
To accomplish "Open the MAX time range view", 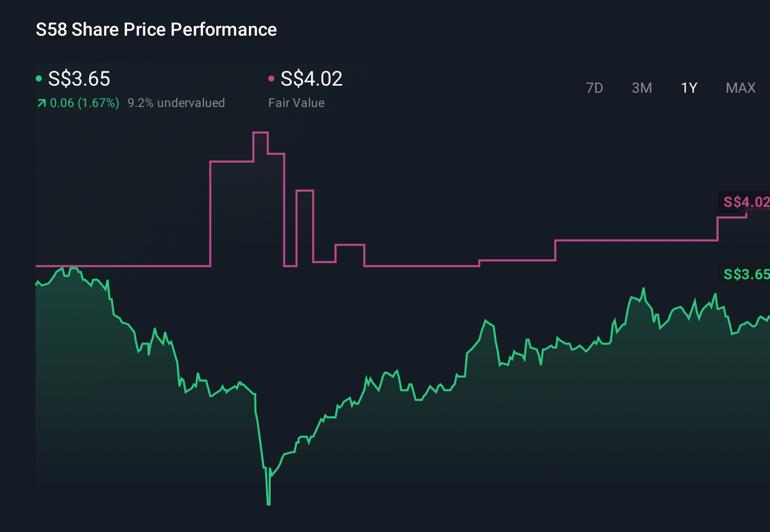I will (x=740, y=88).
